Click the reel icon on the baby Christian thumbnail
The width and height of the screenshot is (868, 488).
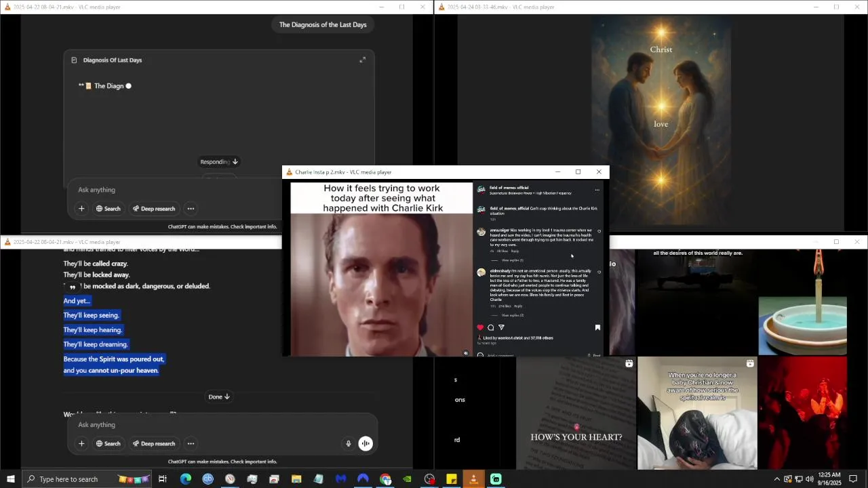749,364
